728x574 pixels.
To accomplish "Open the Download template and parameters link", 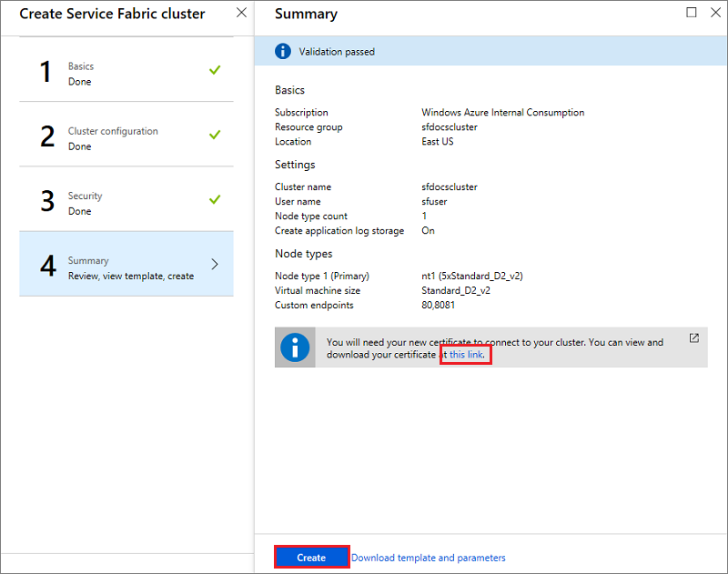I will coord(428,558).
